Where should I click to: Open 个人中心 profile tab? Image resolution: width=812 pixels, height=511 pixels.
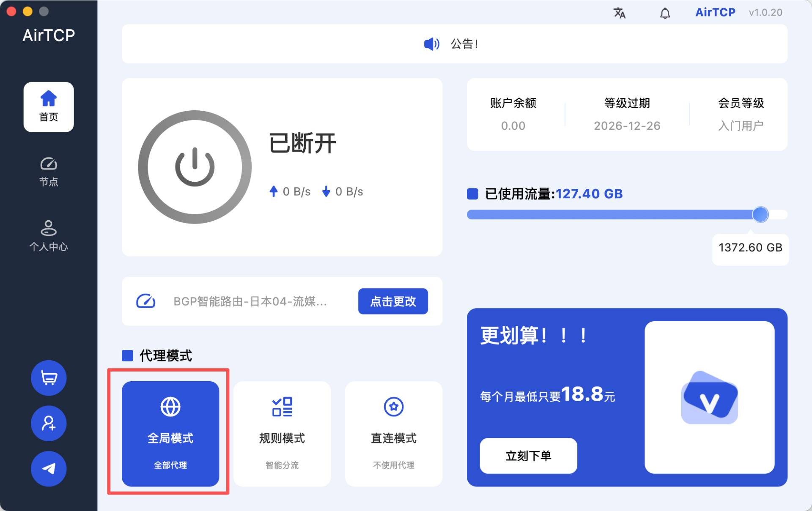coord(49,236)
